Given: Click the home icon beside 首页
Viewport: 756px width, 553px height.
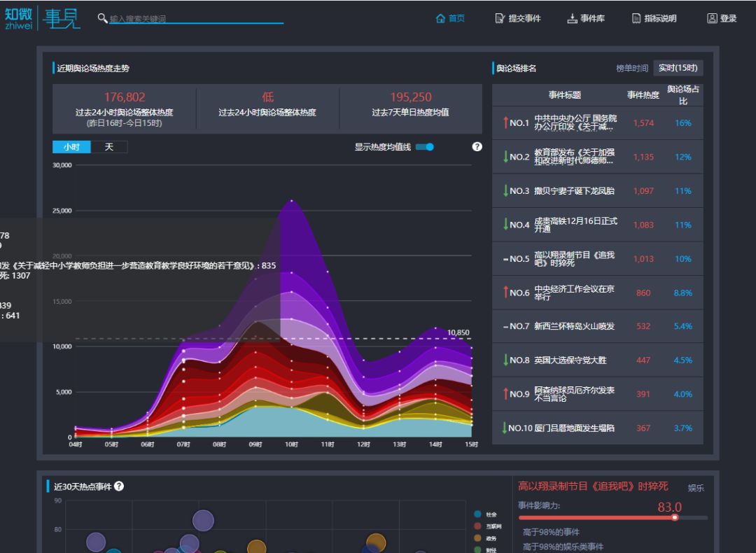Looking at the screenshot, I should point(441,18).
